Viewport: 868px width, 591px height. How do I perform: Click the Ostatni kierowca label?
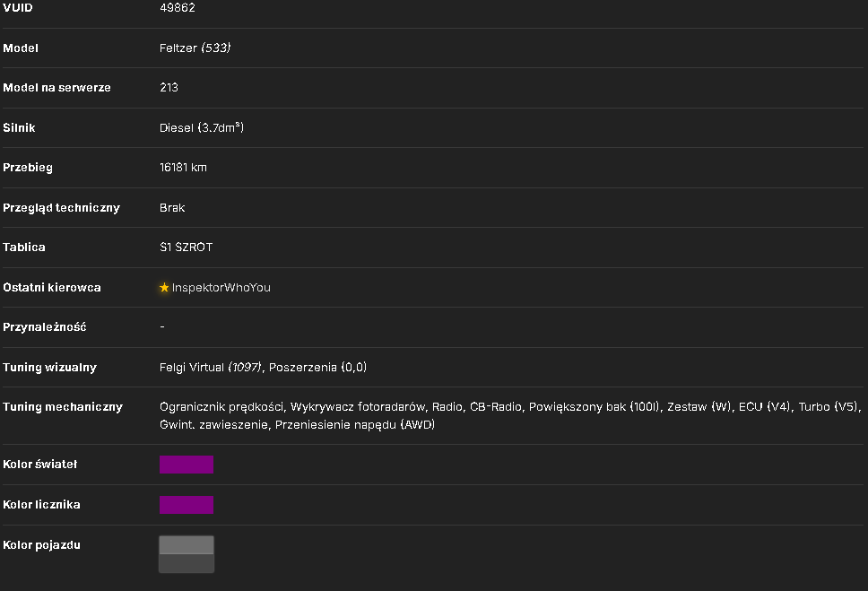pyautogui.click(x=52, y=288)
